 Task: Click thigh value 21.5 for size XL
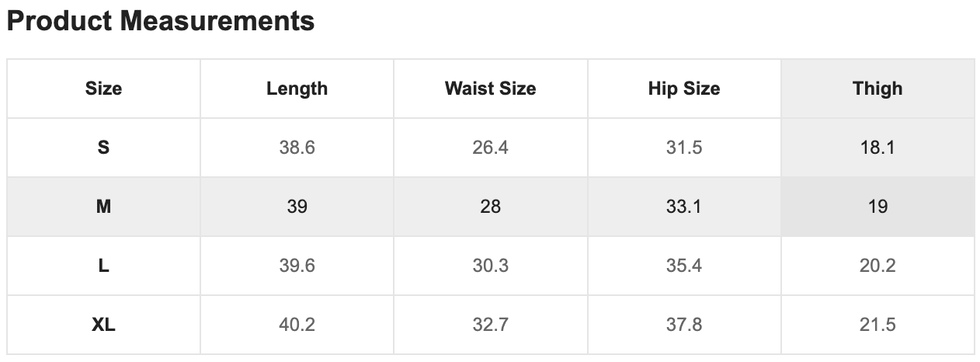tap(877, 325)
